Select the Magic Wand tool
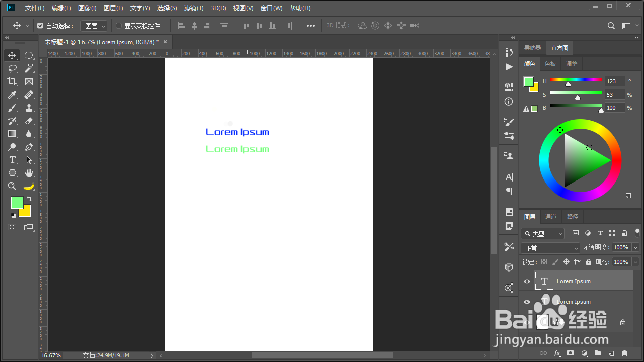 (x=29, y=68)
